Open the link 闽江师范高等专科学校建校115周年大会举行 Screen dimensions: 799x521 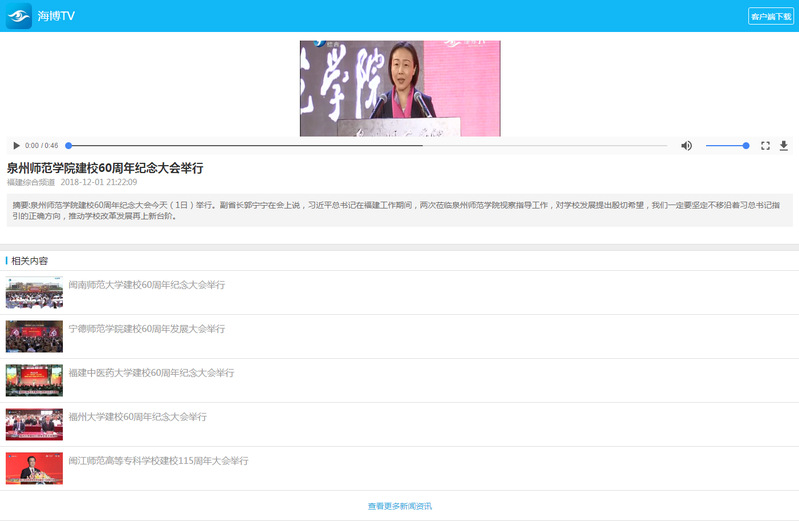pos(158,461)
